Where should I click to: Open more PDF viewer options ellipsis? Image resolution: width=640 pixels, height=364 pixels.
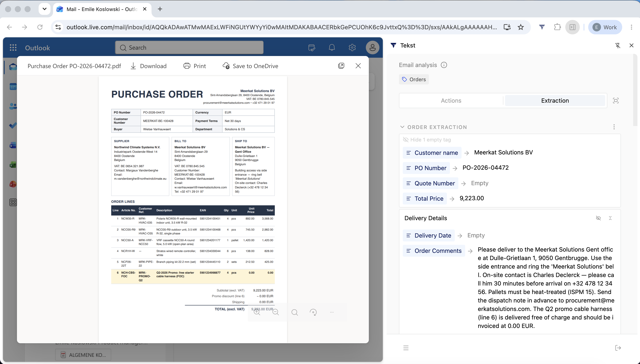coord(332,312)
